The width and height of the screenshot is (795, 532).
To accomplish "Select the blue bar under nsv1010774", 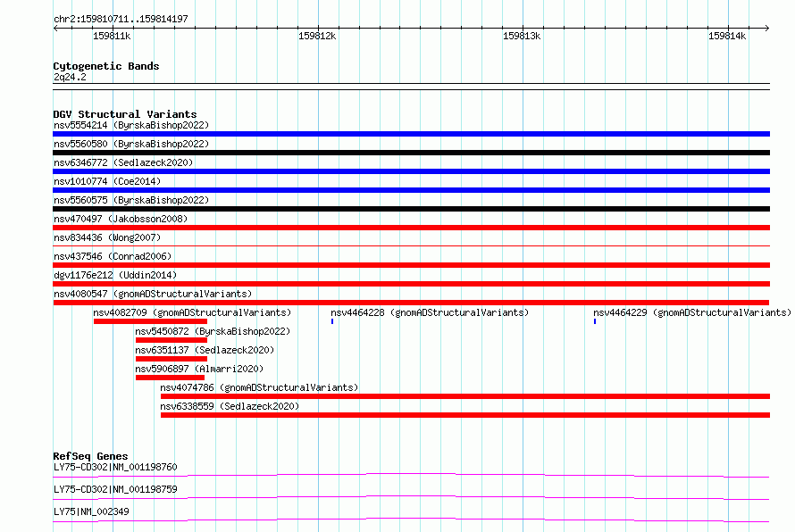I will 411,190.
